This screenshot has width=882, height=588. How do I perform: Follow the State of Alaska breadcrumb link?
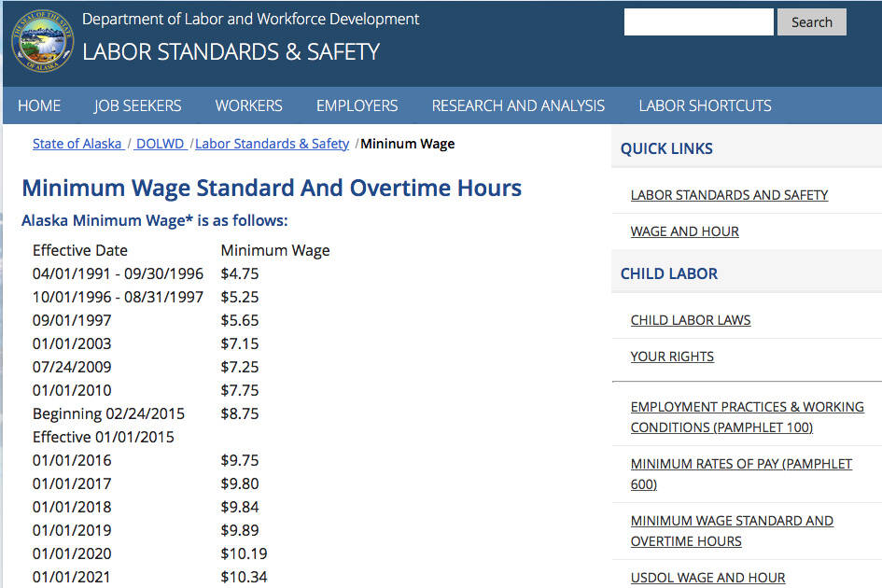[x=77, y=144]
